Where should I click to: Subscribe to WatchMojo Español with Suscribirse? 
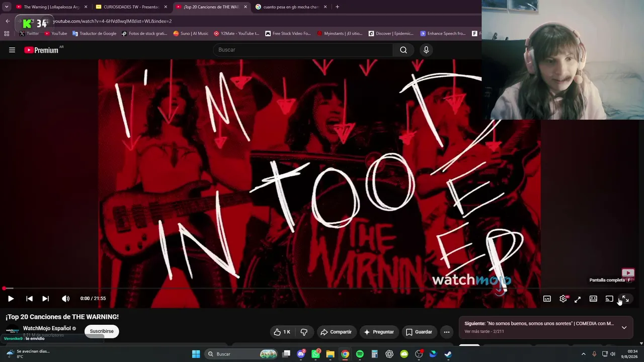(x=102, y=331)
